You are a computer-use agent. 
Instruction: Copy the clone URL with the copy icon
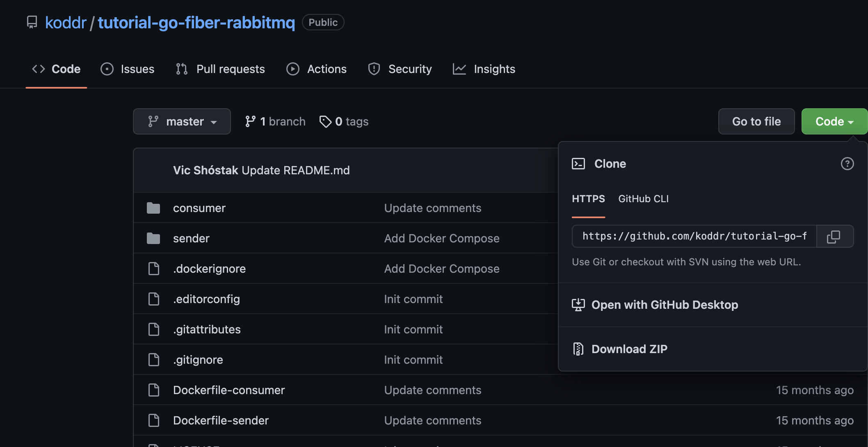(835, 236)
